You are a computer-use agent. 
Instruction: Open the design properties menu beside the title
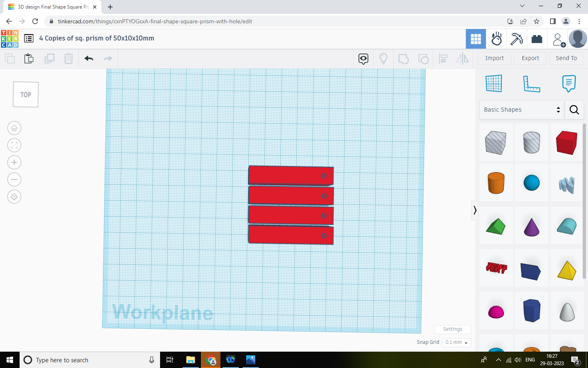pos(29,38)
